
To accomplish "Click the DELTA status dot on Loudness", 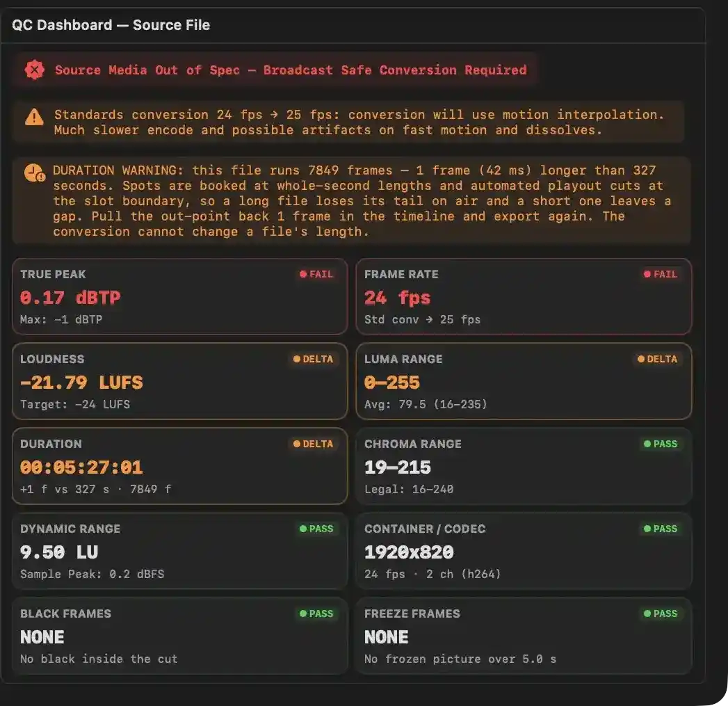I will (x=297, y=359).
